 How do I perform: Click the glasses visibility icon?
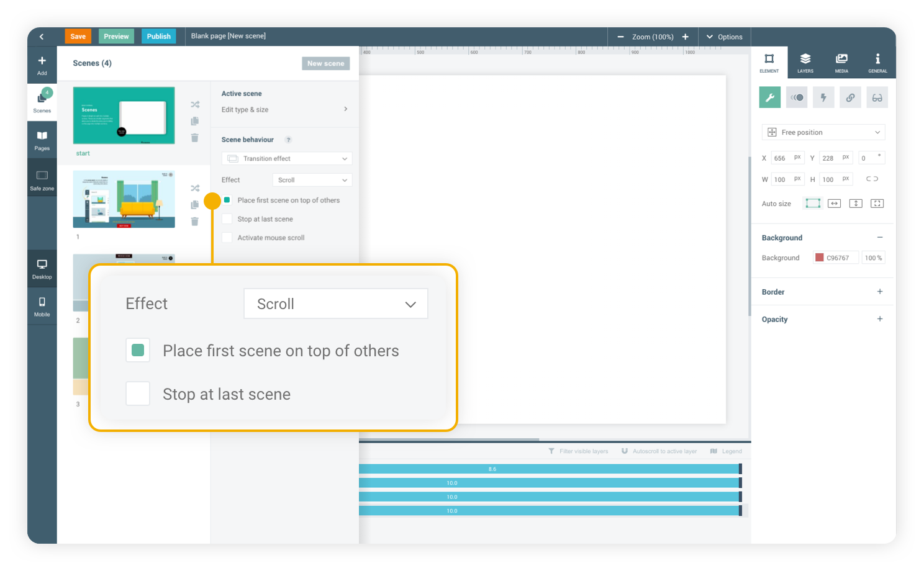point(877,97)
